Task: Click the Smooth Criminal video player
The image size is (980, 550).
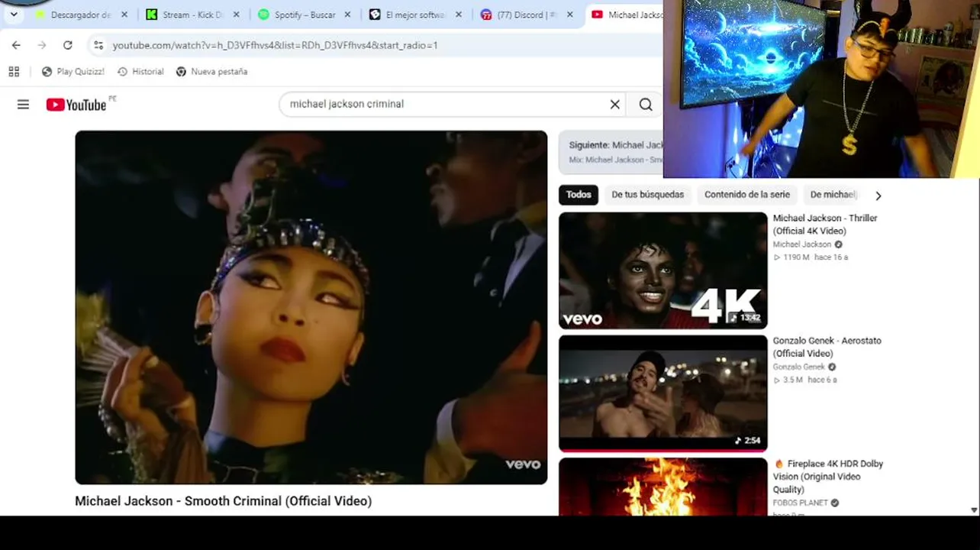Action: [x=311, y=307]
